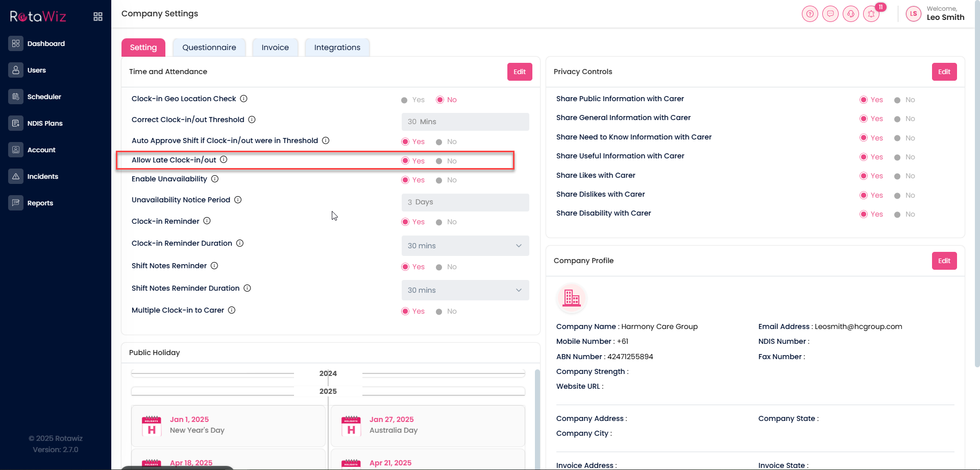Click Edit in the Company Profile panel
The width and height of the screenshot is (980, 470).
tap(944, 261)
